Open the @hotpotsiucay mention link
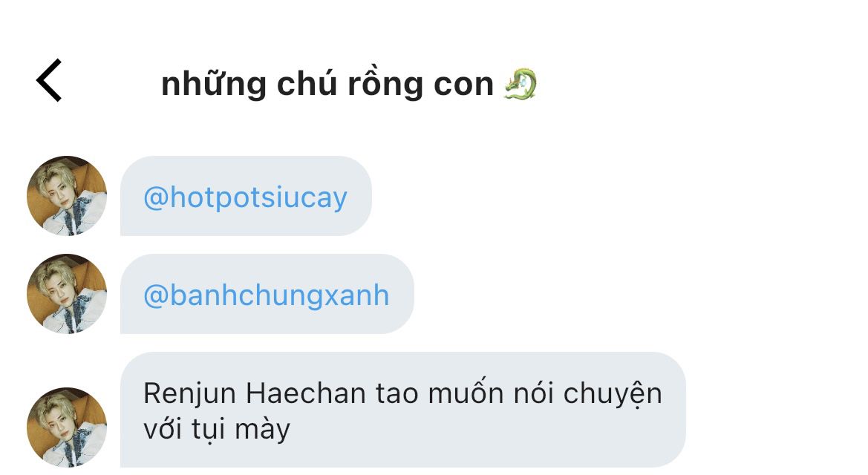Screen dimensions: 868x475 pyautogui.click(x=245, y=197)
